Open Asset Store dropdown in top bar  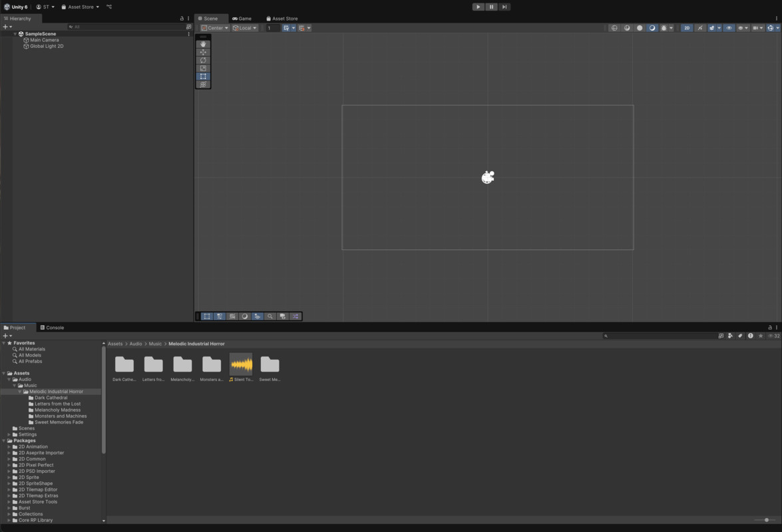[81, 7]
